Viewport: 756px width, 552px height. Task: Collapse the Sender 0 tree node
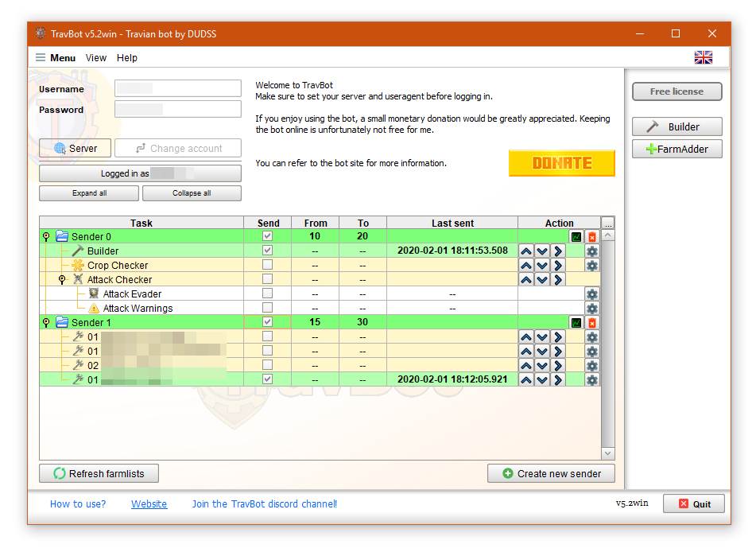point(46,236)
